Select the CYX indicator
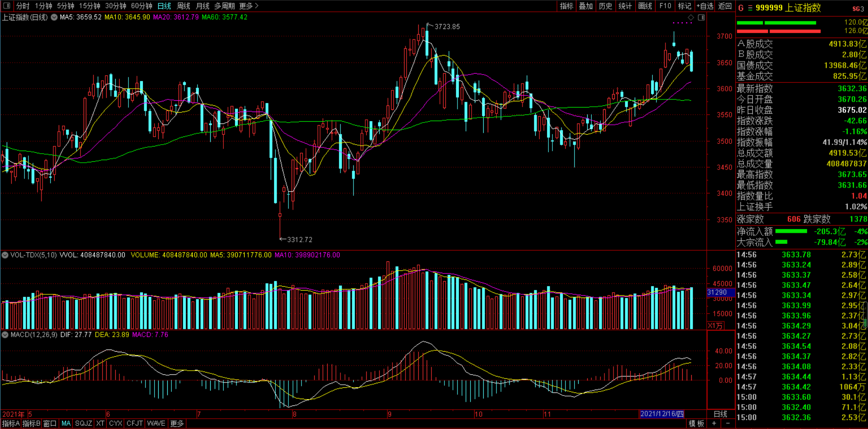 pyautogui.click(x=116, y=424)
